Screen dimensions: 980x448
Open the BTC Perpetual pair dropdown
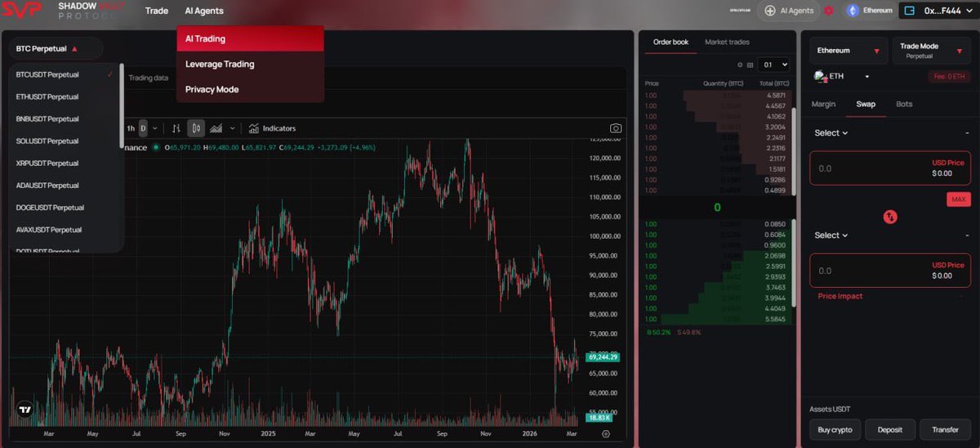56,49
